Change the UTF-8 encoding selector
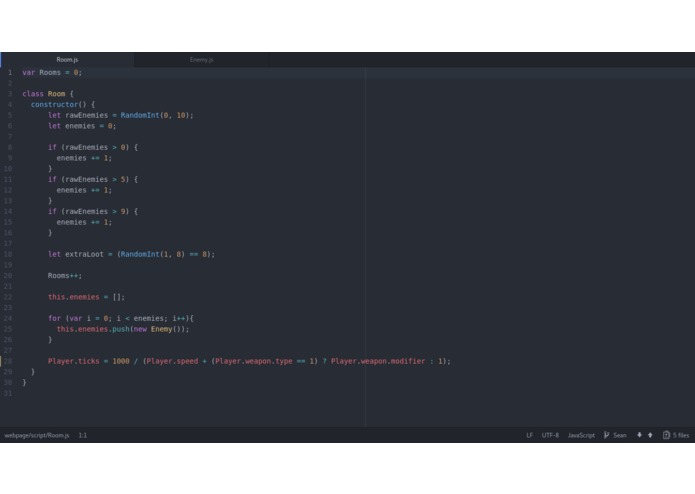This screenshot has width=695, height=494. [550, 435]
